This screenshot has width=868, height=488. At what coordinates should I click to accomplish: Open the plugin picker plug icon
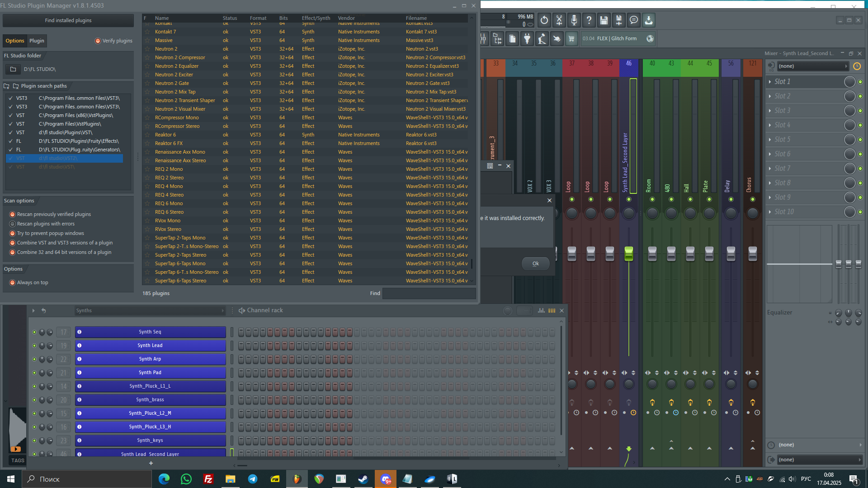527,39
